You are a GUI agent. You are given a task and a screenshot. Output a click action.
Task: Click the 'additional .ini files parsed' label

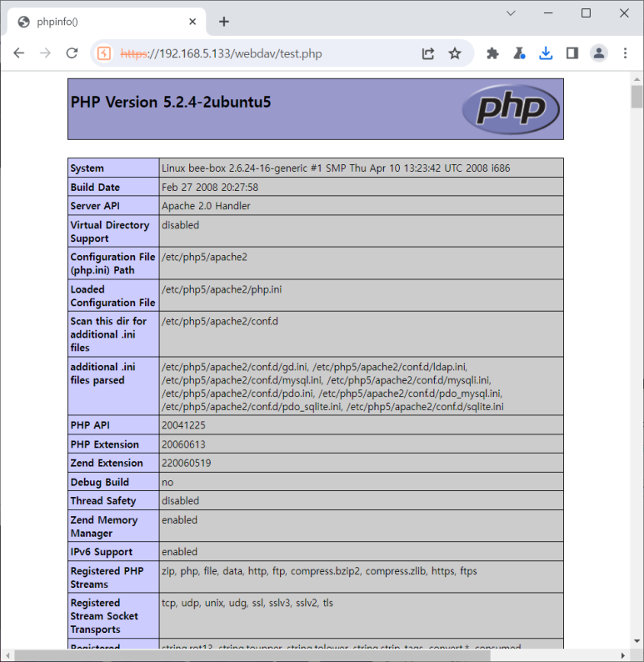click(x=103, y=374)
